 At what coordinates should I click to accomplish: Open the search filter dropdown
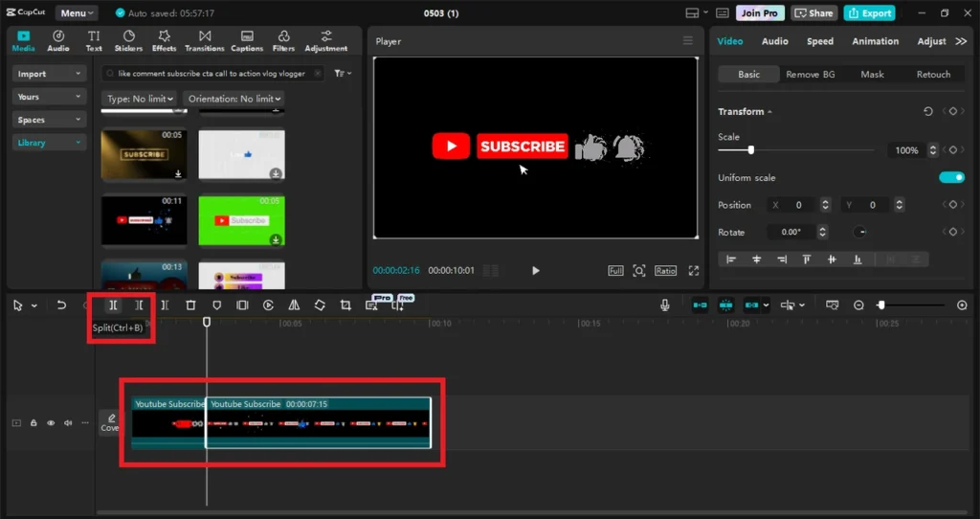[343, 73]
